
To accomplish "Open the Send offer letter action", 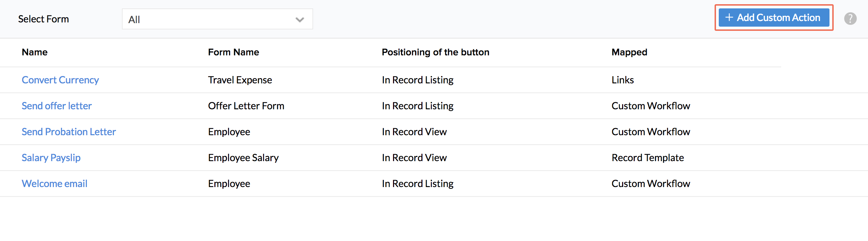I will (x=57, y=106).
